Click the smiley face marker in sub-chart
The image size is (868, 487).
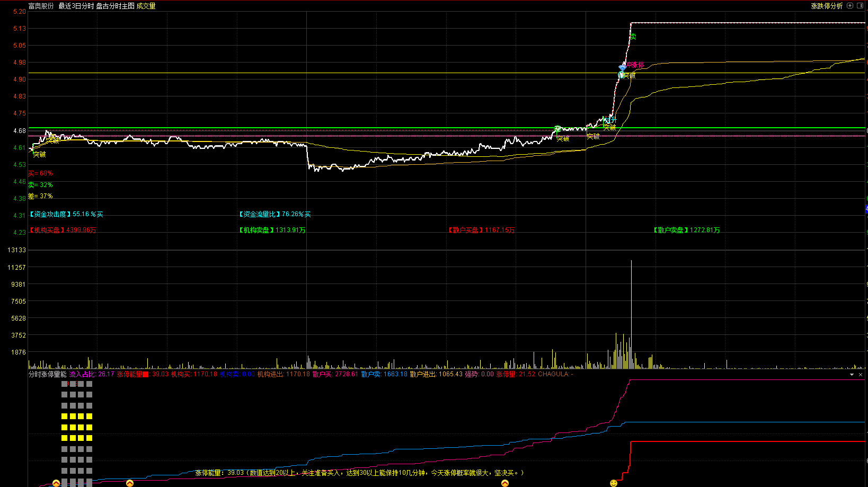tap(614, 483)
